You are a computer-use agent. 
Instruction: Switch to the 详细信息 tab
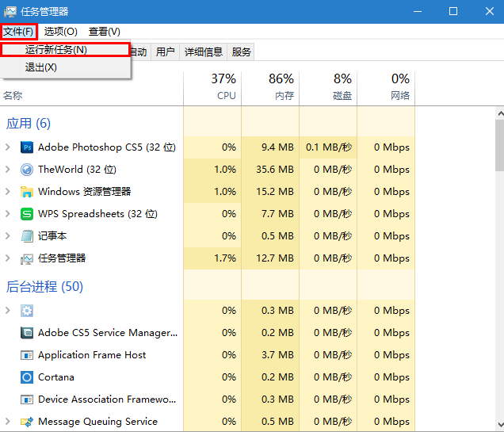pyautogui.click(x=204, y=52)
